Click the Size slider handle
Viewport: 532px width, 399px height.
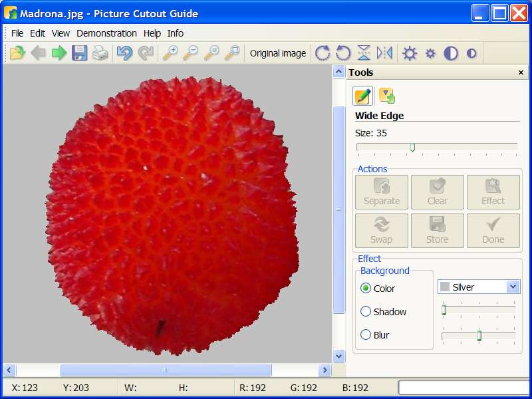tap(412, 147)
